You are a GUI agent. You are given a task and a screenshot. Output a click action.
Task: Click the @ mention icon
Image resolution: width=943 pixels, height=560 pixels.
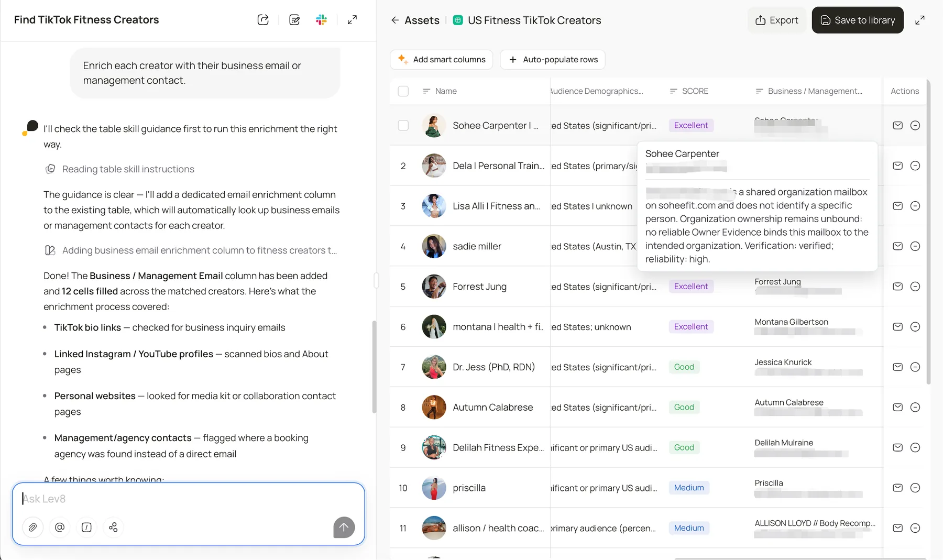click(60, 527)
